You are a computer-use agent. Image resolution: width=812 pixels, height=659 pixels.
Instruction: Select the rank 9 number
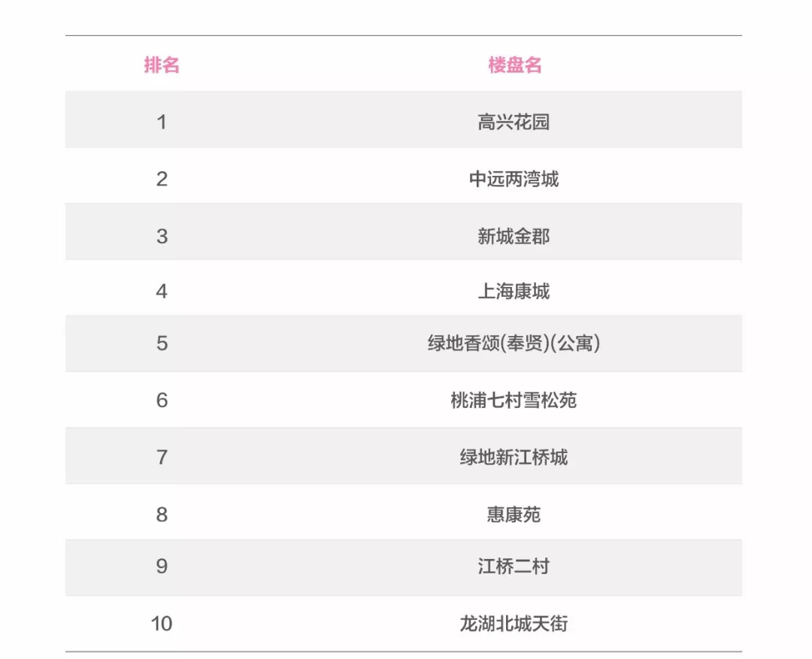[162, 566]
